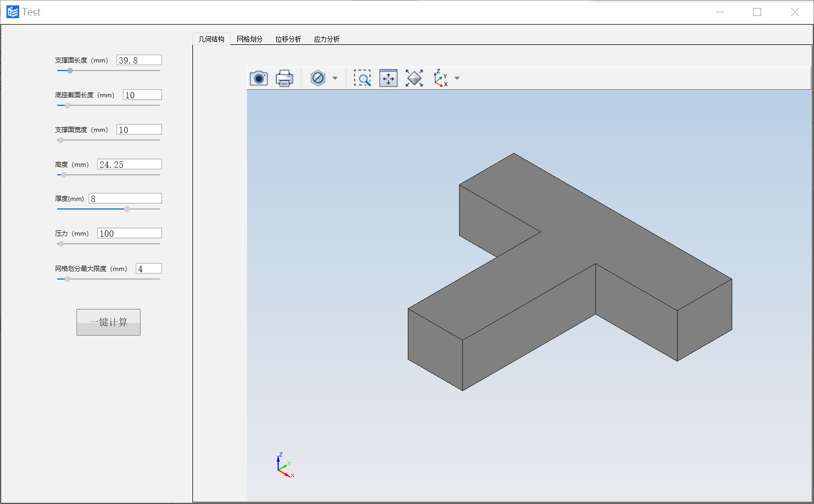Switch to the 几何结构 tab

(x=212, y=39)
